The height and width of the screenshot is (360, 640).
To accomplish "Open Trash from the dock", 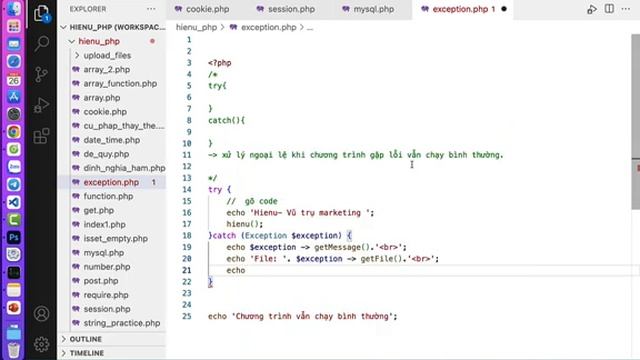I will [x=13, y=349].
